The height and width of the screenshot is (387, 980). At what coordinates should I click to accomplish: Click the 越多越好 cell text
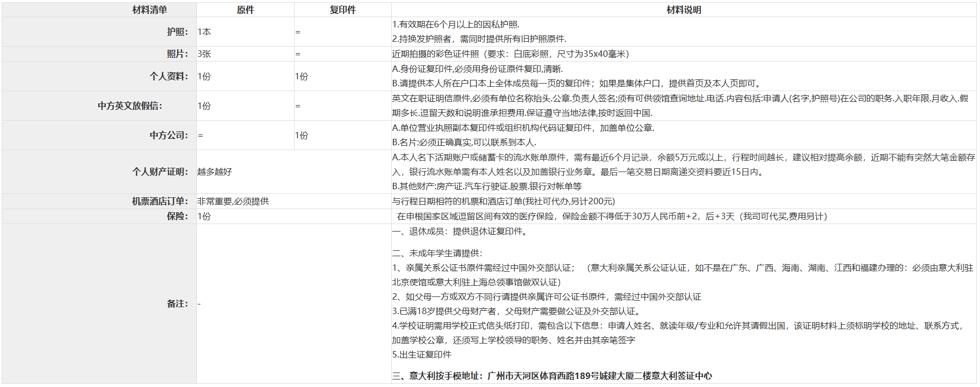[215, 172]
